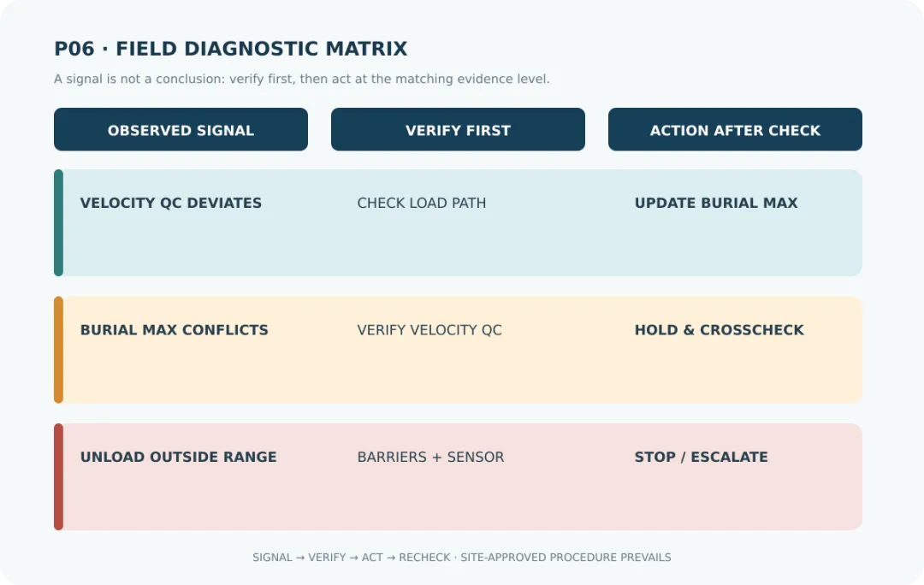This screenshot has height=585, width=924.
Task: Click the orange color bar on second row
Action: (58, 350)
